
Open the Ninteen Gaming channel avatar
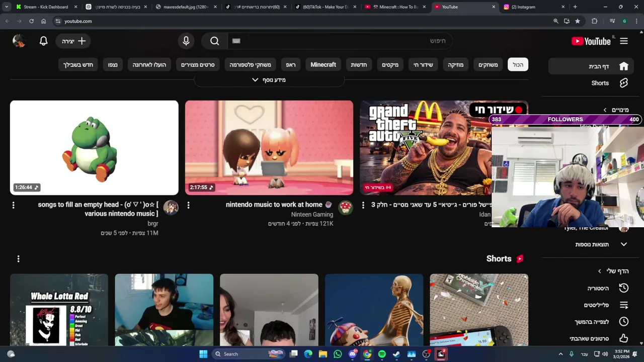tap(345, 207)
